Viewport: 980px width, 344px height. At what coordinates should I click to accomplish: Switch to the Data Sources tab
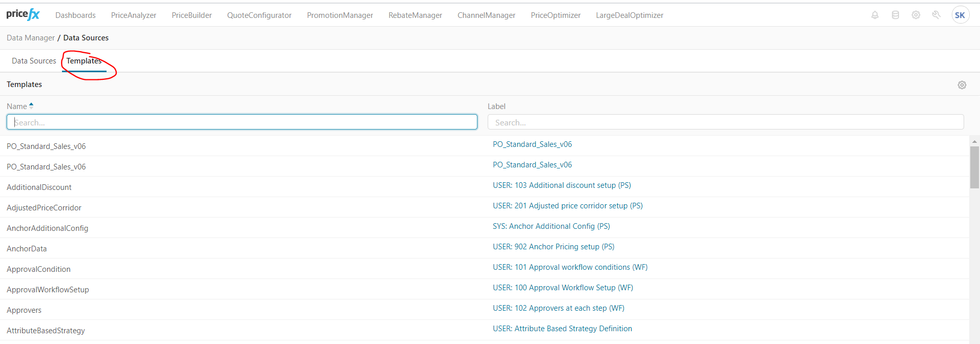(x=34, y=61)
